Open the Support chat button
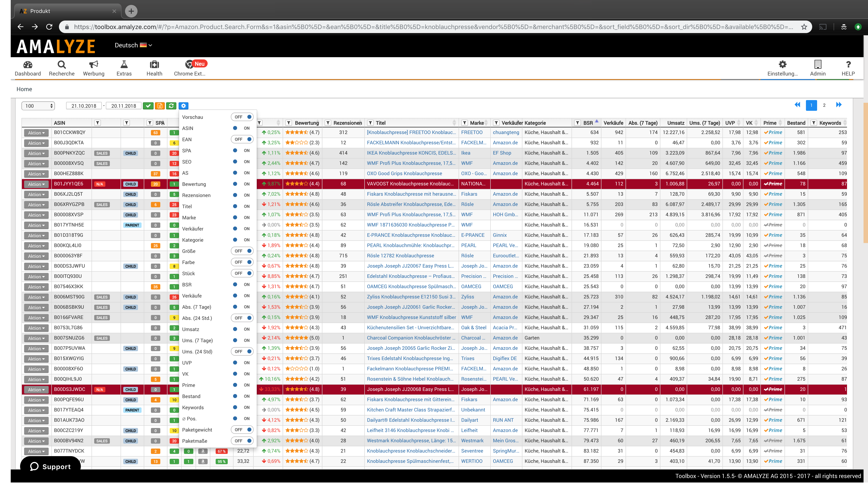The image size is (868, 495). point(50,466)
